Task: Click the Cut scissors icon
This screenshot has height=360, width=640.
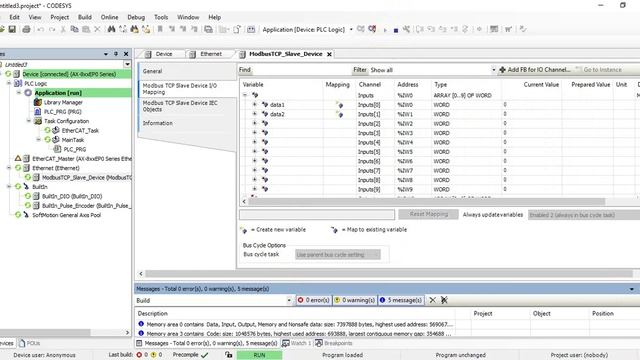Action: pos(63,29)
